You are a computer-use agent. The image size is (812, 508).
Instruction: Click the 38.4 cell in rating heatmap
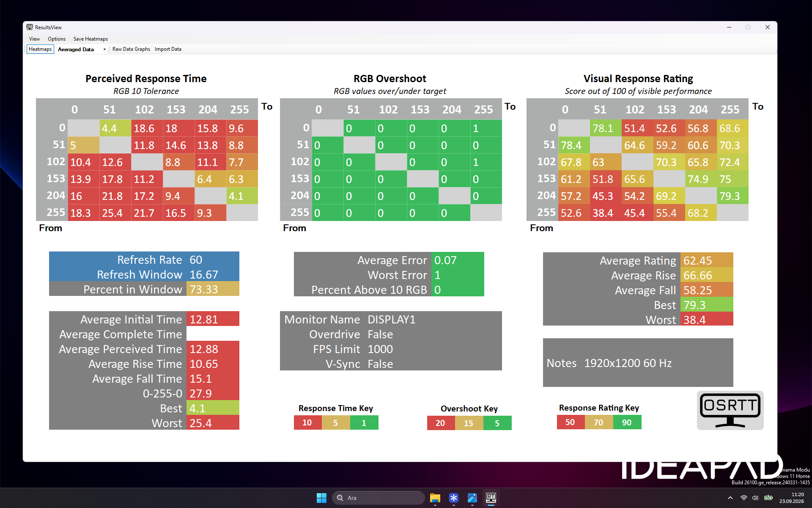(x=606, y=213)
